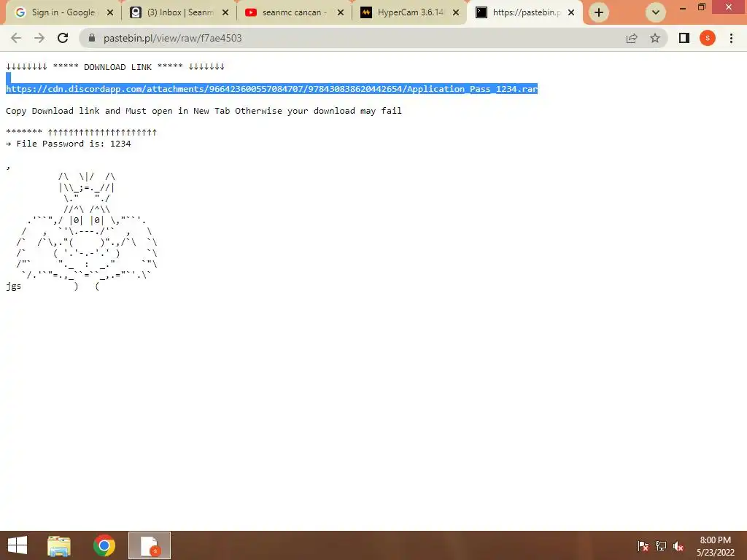Image resolution: width=747 pixels, height=560 pixels.
Task: Close the pastebin.pl tab
Action: (571, 12)
